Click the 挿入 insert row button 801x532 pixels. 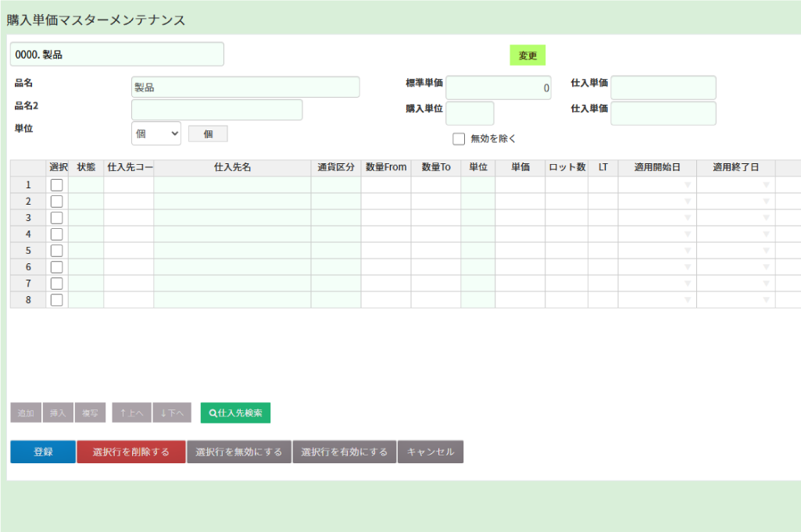coord(58,412)
